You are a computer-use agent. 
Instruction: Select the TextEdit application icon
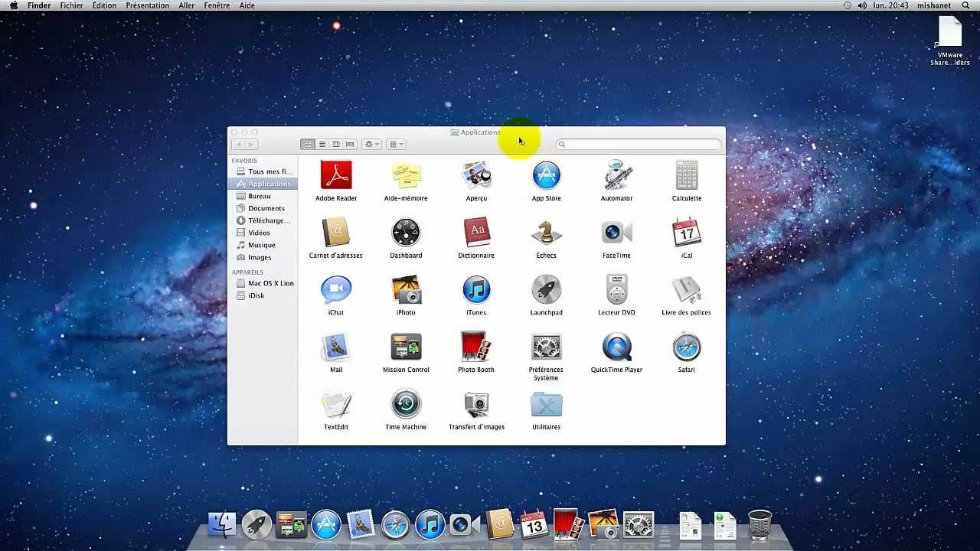pyautogui.click(x=336, y=404)
